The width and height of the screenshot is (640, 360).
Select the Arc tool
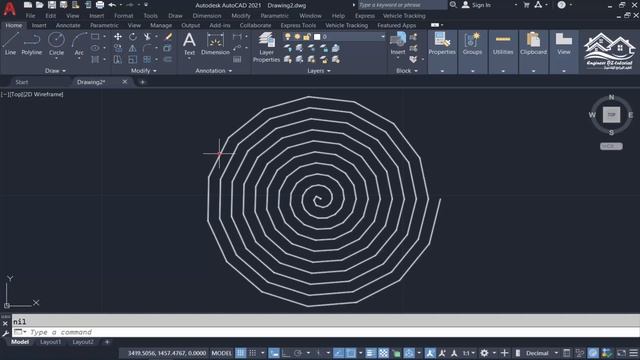click(79, 44)
